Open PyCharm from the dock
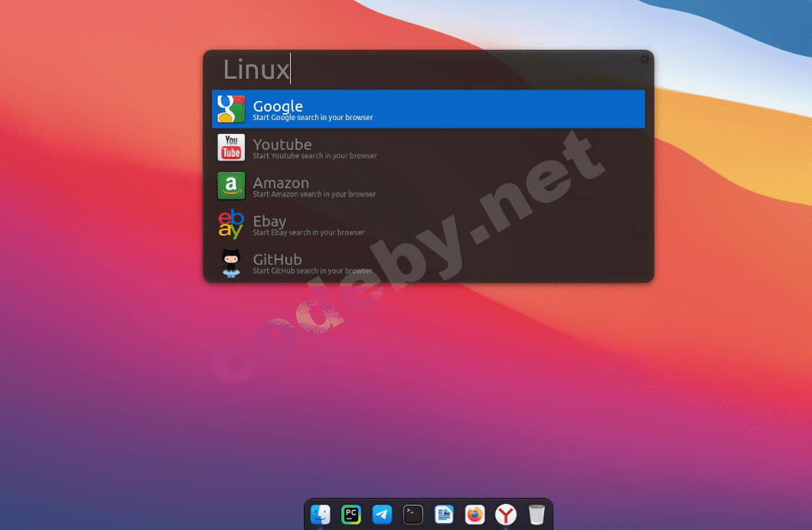This screenshot has height=530, width=812. click(351, 514)
